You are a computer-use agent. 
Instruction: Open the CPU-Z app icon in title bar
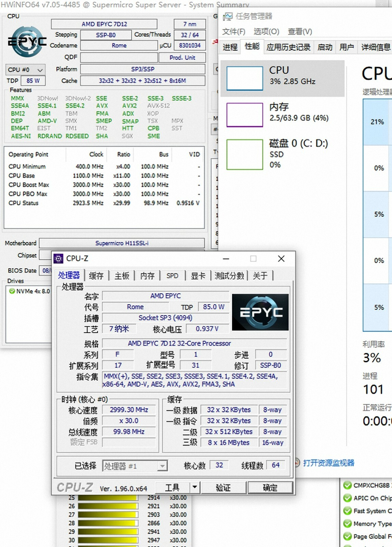click(x=58, y=259)
